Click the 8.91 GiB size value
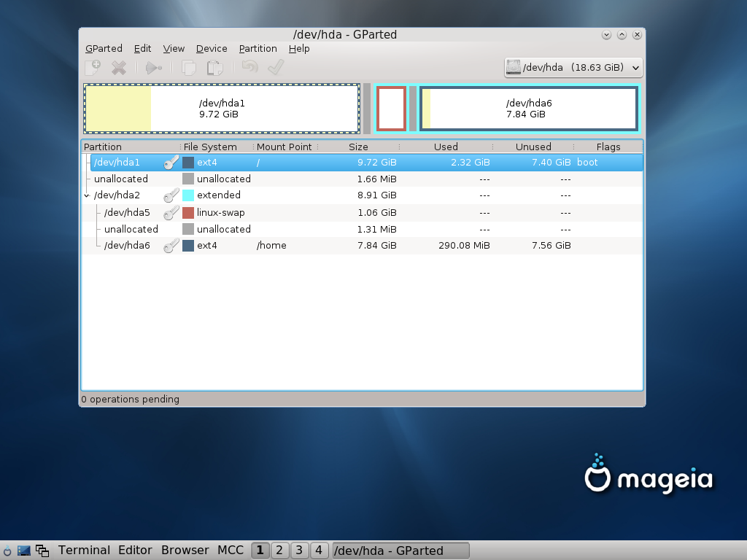This screenshot has height=560, width=747. (377, 195)
